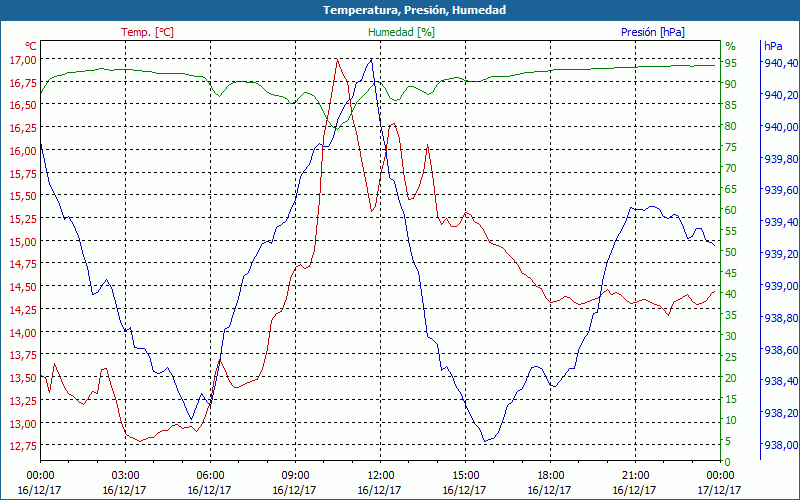Click the '80' humidity axis value
Screen dimensions: 800x500
coord(731,126)
